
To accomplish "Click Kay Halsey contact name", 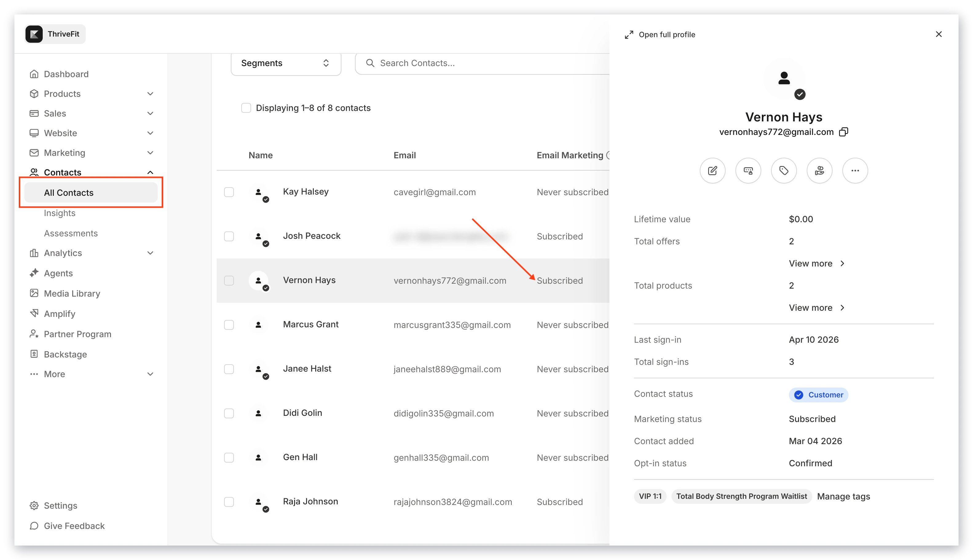I will point(306,191).
